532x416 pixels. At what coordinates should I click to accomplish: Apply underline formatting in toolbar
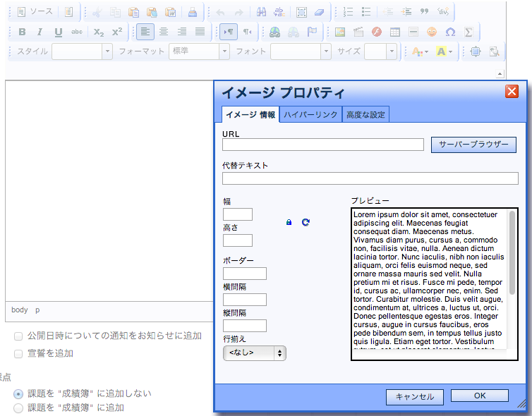58,32
